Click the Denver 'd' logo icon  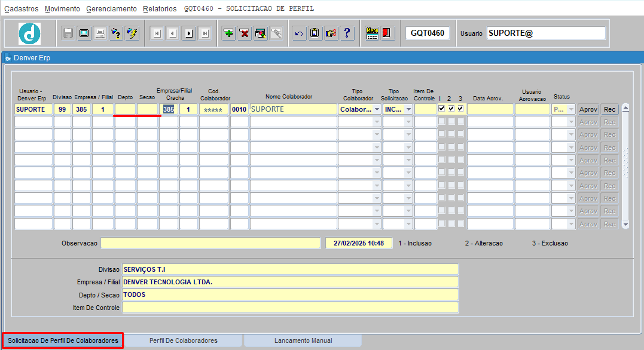click(x=29, y=33)
